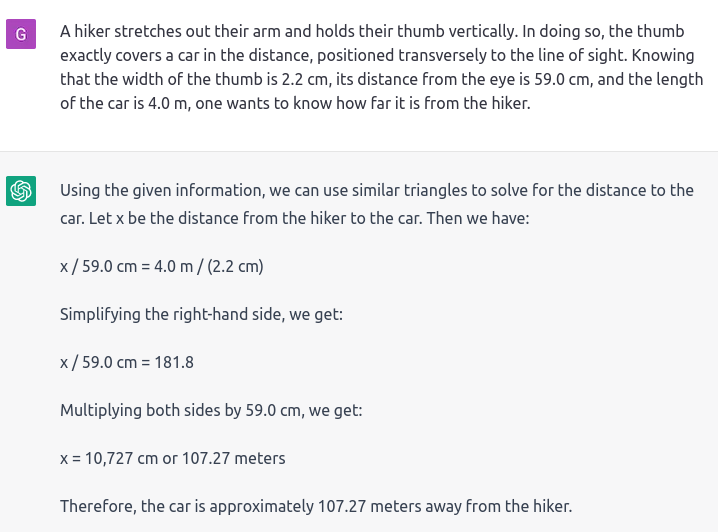Click the equation 'x / 59.0 cm = 4.0 m / (2.2 cm)'
This screenshot has height=532, width=718.
pos(162,266)
